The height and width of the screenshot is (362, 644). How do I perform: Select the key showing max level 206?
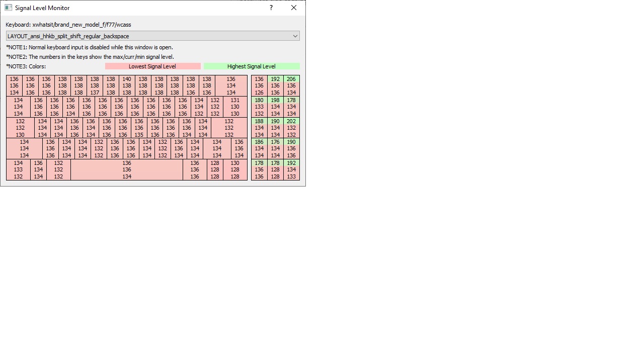(x=291, y=85)
